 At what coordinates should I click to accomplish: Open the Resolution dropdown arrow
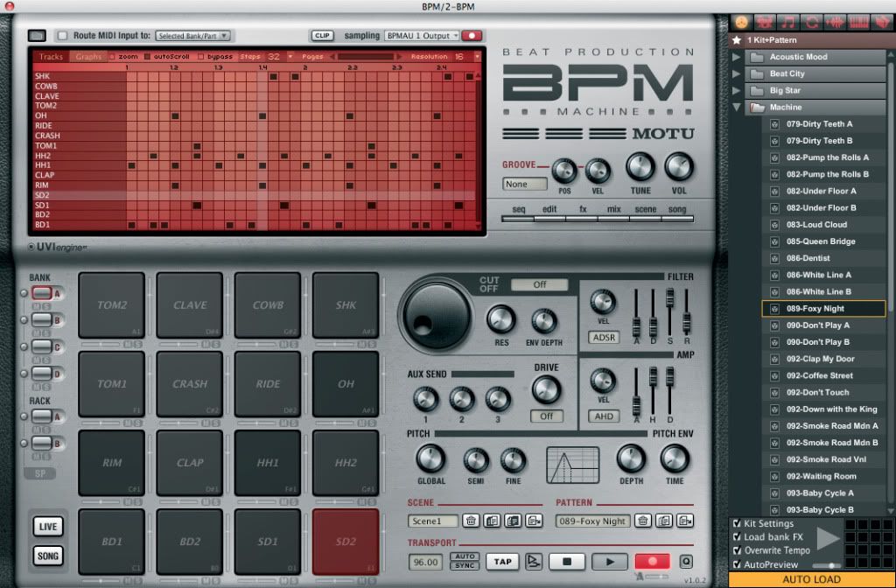[x=477, y=57]
